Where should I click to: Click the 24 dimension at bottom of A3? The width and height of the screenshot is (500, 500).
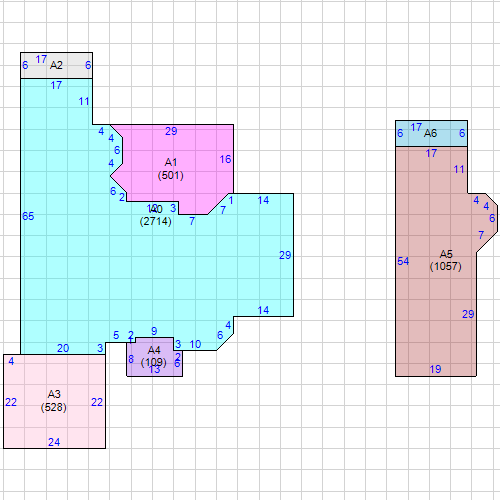(54, 442)
